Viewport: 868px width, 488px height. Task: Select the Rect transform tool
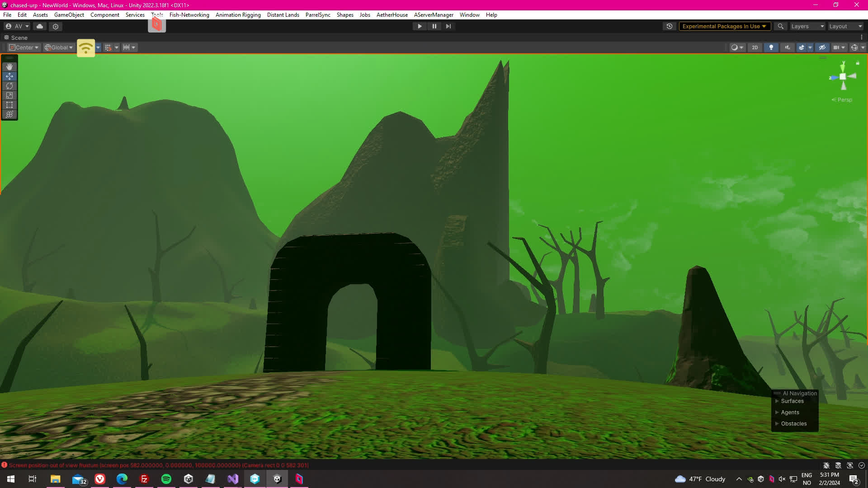point(9,105)
